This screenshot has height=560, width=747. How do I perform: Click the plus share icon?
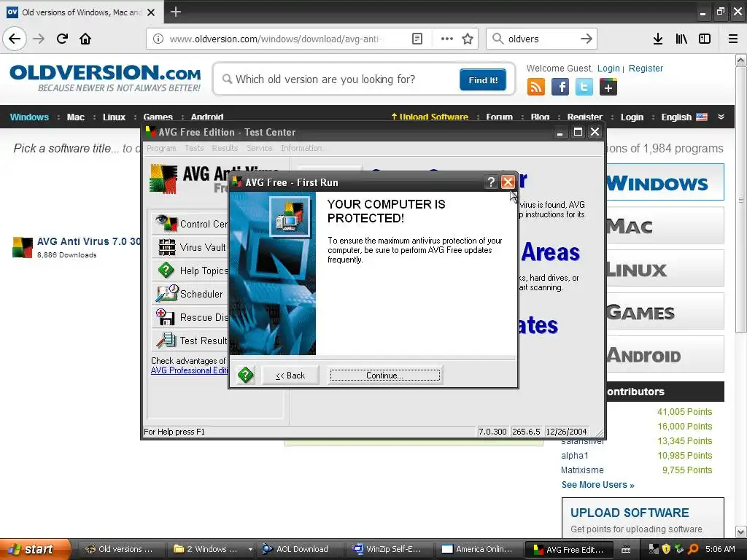pyautogui.click(x=608, y=87)
